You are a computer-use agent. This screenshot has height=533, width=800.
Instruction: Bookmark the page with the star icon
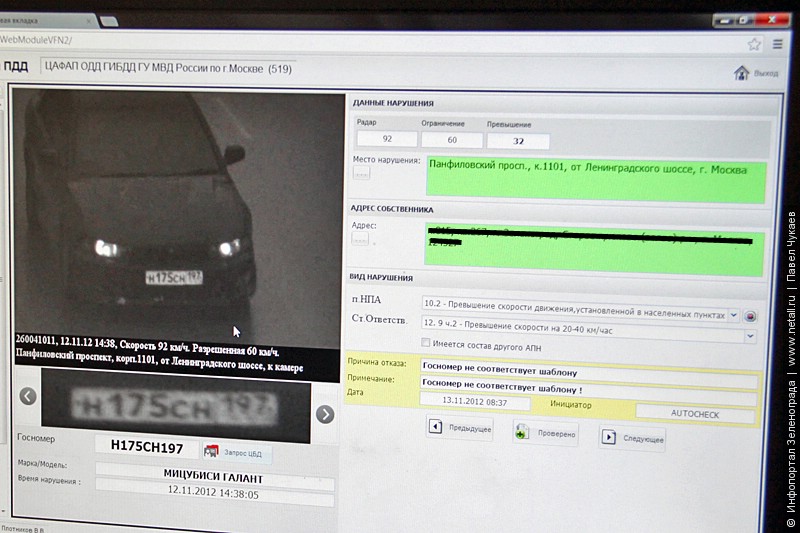pyautogui.click(x=753, y=44)
